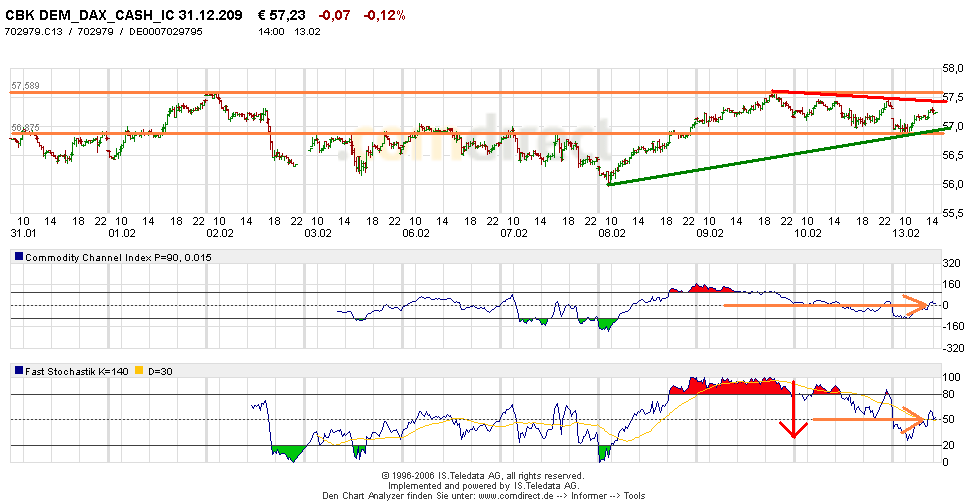This screenshot has width=968, height=501.
Task: Click the 57,0 price axis label
Action: tap(953, 126)
